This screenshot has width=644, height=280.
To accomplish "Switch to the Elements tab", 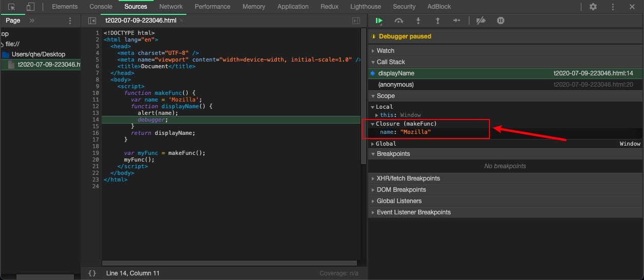I will (65, 7).
